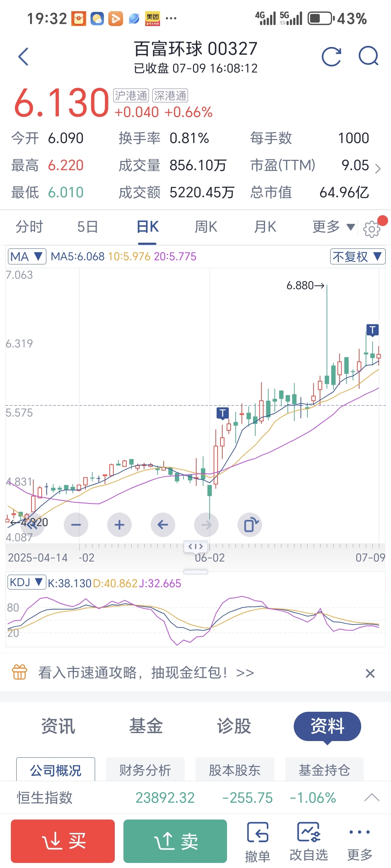Tap the T marker near 06-02 candles
This screenshot has height=868, width=391.
point(223,413)
